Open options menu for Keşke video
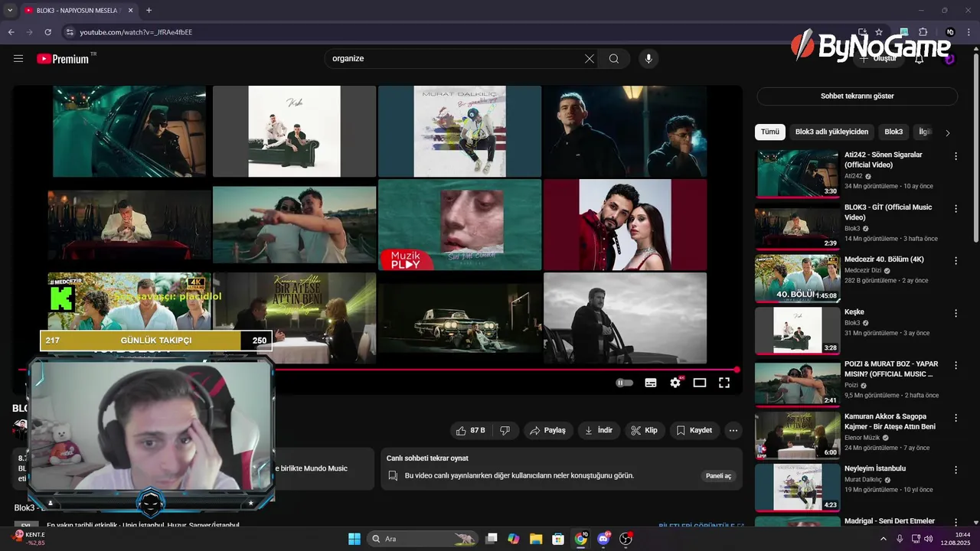Viewport: 980px width, 551px height. click(x=955, y=313)
